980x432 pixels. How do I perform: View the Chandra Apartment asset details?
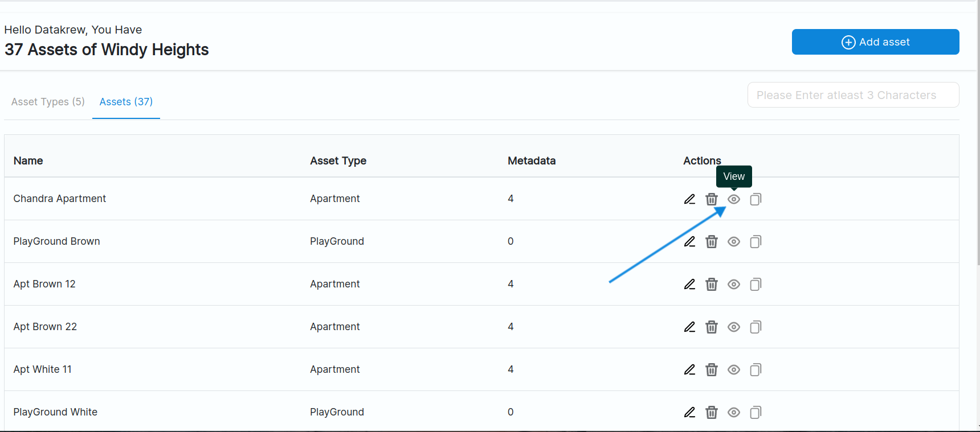click(x=734, y=199)
